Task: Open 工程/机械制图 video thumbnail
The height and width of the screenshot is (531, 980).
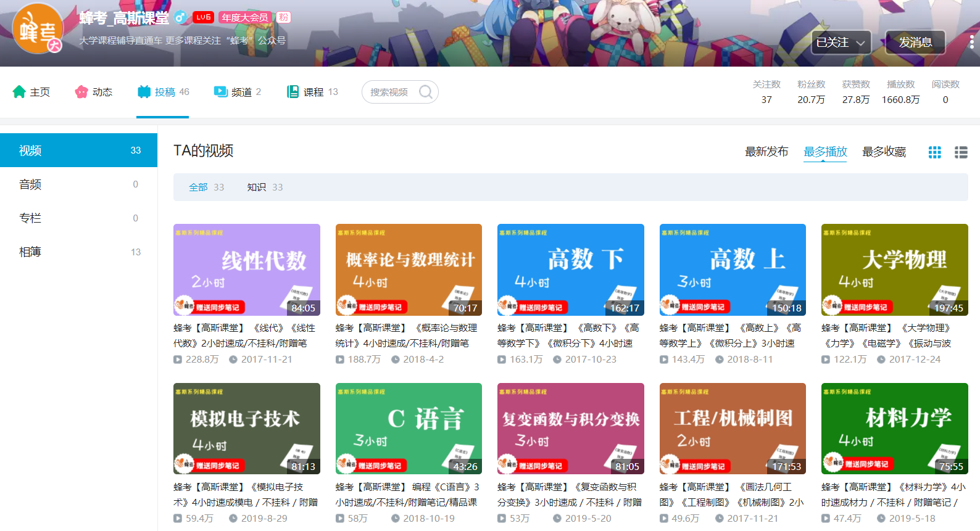Action: [x=733, y=429]
